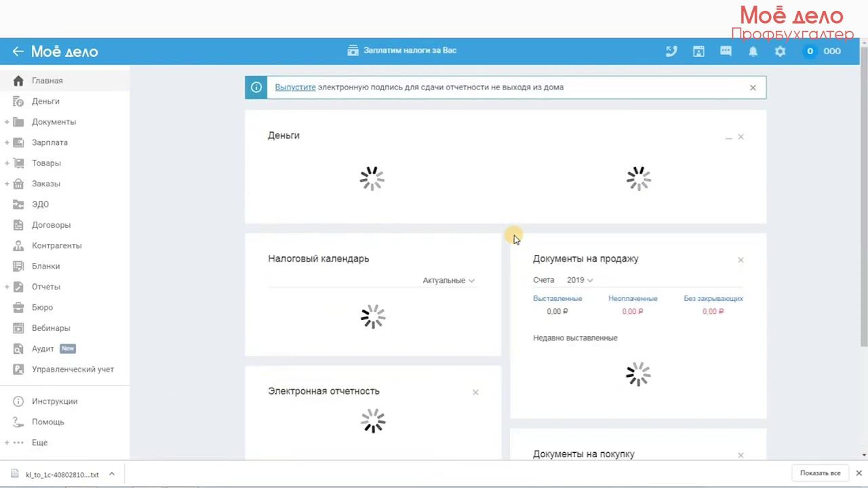Image resolution: width=868 pixels, height=488 pixels.
Task: Expand the Товары submenu plus sign
Action: pyautogui.click(x=7, y=163)
